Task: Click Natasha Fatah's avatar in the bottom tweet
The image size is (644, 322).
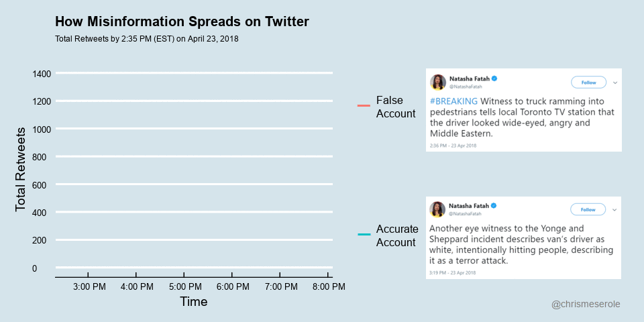Action: 438,209
